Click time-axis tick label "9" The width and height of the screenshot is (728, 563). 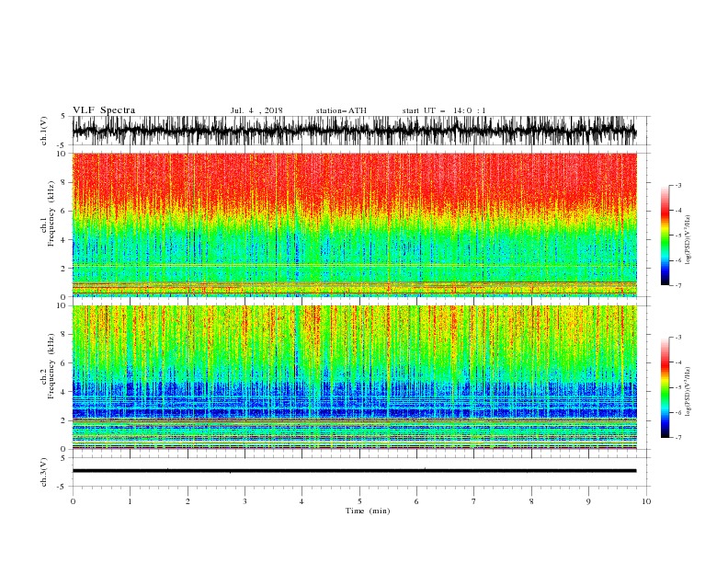(x=588, y=501)
